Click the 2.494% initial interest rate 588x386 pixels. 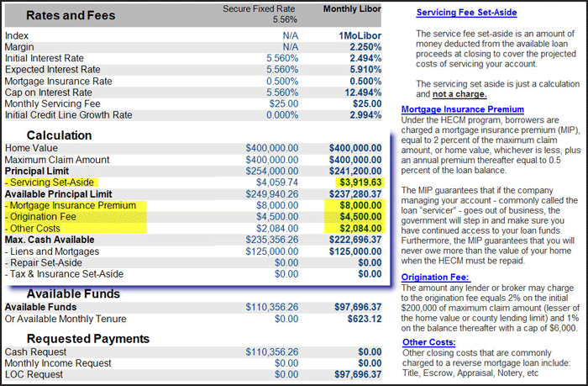pyautogui.click(x=365, y=58)
